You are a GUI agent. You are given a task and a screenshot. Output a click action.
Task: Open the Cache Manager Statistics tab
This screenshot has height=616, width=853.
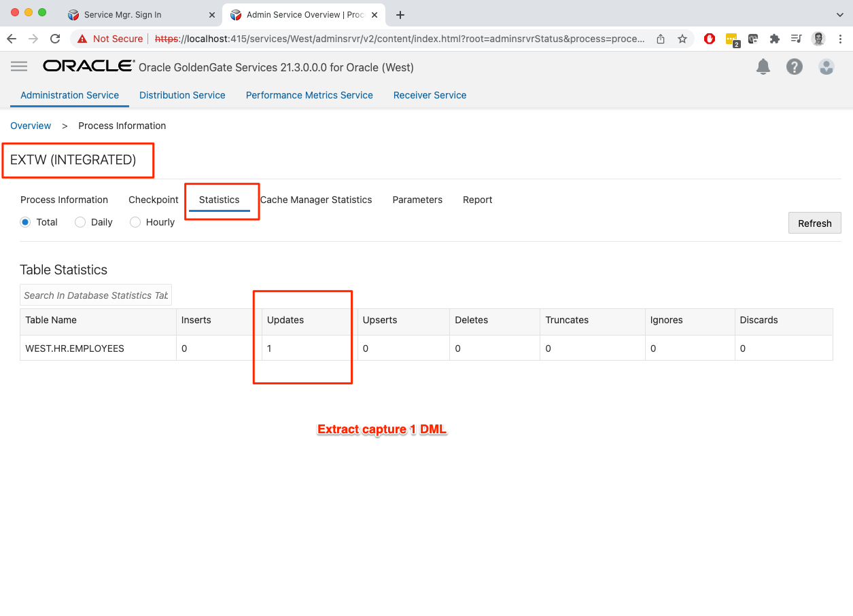tap(316, 200)
